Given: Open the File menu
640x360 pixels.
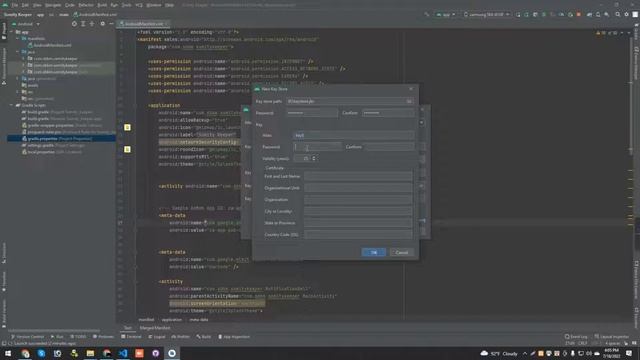Looking at the screenshot, I should [15, 5].
